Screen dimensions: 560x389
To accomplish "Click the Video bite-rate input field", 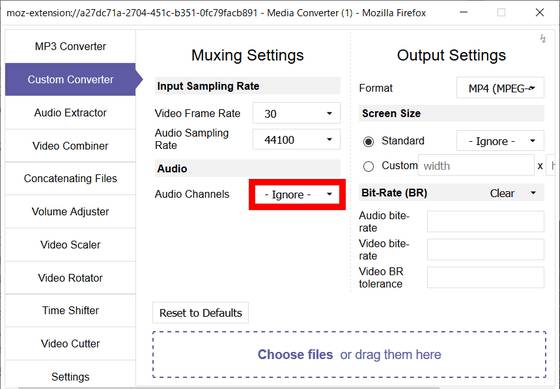I will click(486, 249).
